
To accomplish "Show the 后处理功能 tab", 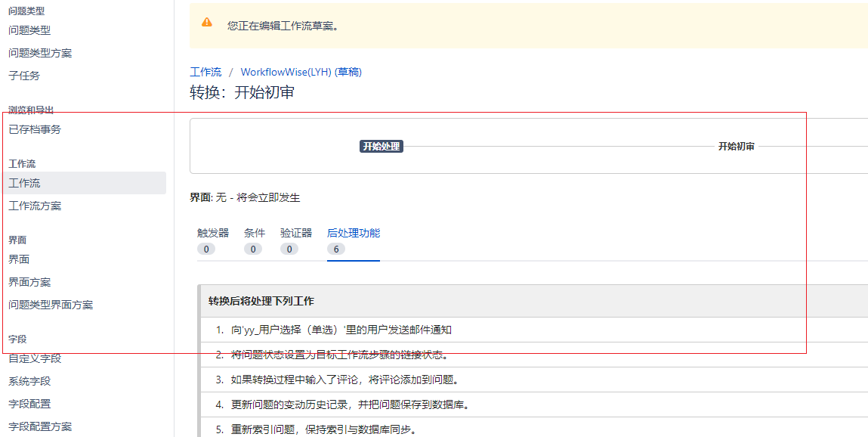I will 354,233.
